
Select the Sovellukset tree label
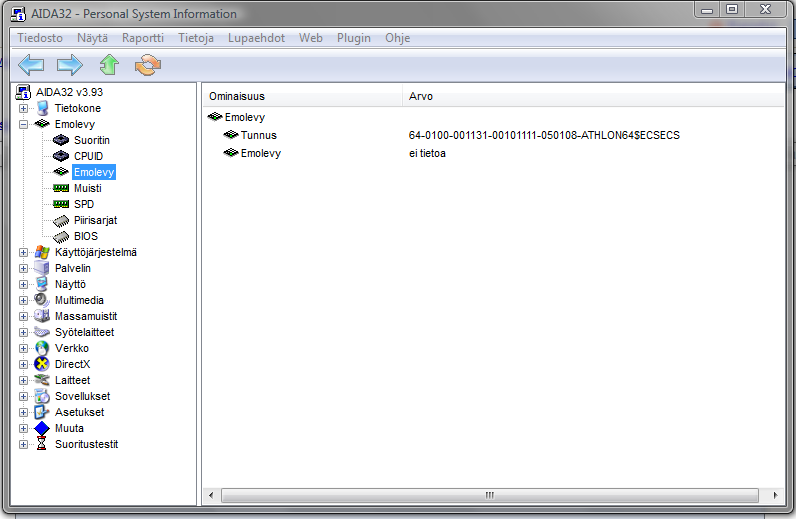[82, 396]
